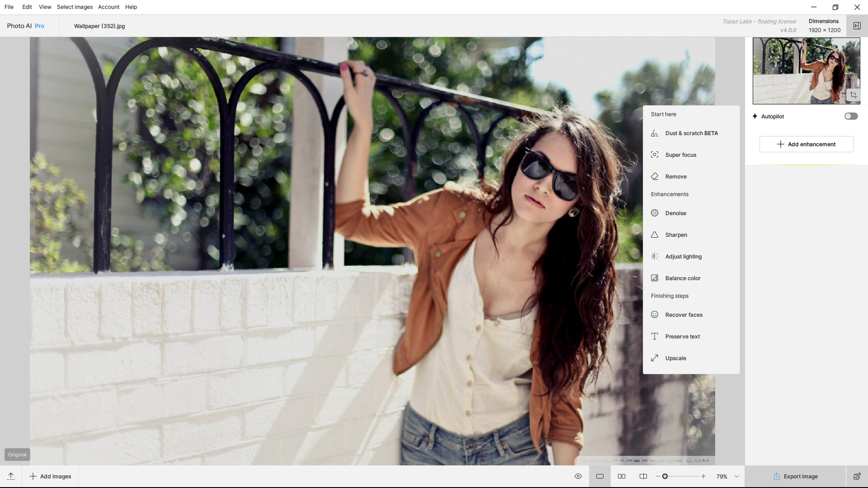Click the upload icon at bottom left
The image size is (868, 488).
click(x=11, y=476)
